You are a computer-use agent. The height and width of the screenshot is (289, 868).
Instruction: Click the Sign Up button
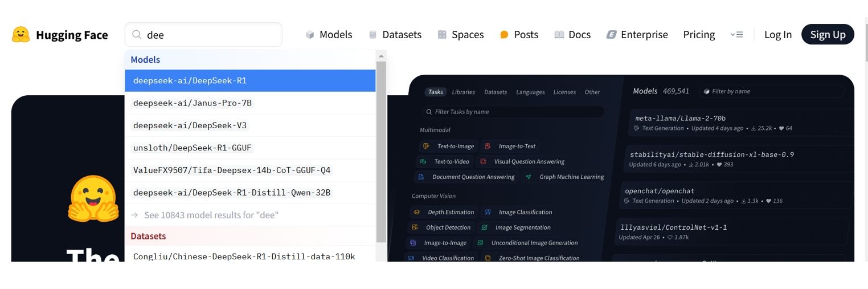(828, 34)
